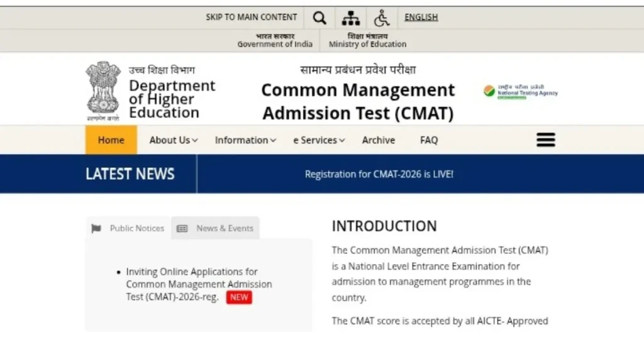644x337 pixels.
Task: Open Inviting Online Applications CMAT-2026 notice
Action: tap(199, 284)
